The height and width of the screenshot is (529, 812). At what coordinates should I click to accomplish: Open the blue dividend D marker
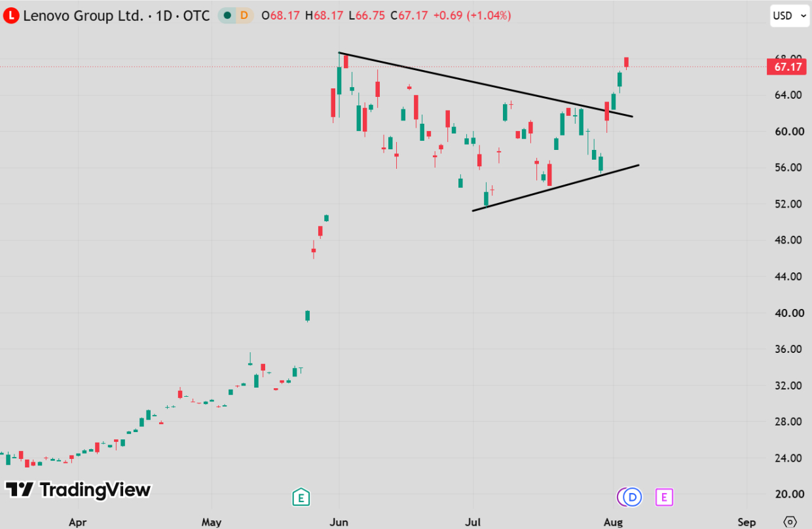tap(632, 498)
